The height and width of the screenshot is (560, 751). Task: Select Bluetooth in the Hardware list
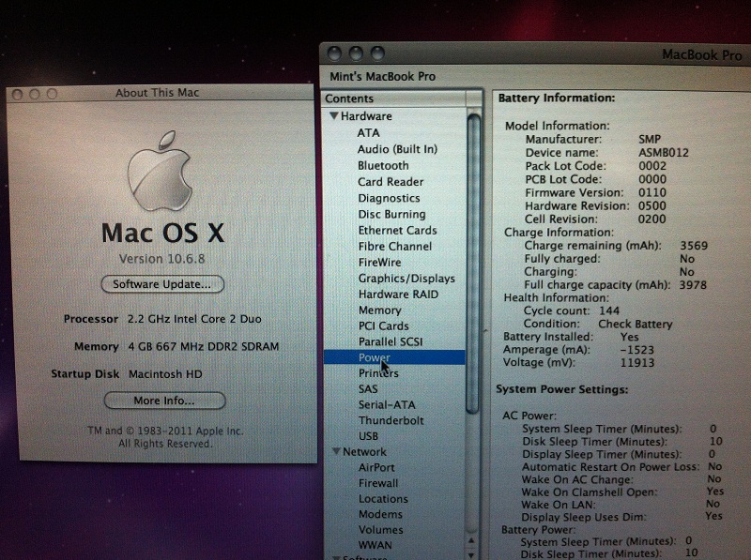click(383, 166)
